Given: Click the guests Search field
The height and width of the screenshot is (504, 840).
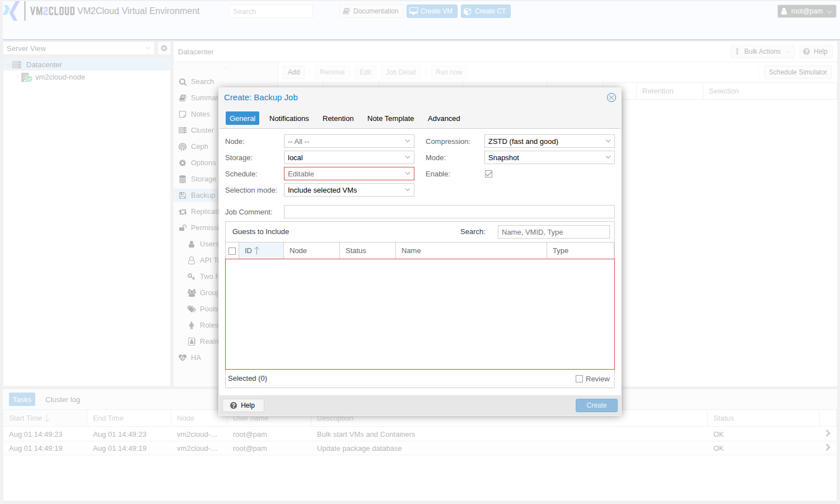Looking at the screenshot, I should point(554,232).
